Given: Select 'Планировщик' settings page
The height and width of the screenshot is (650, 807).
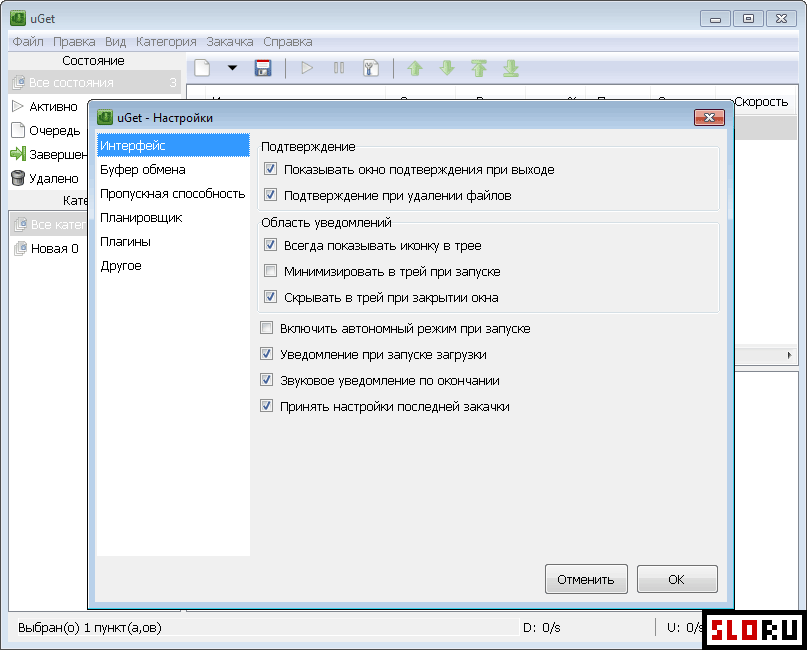Looking at the screenshot, I should [173, 218].
